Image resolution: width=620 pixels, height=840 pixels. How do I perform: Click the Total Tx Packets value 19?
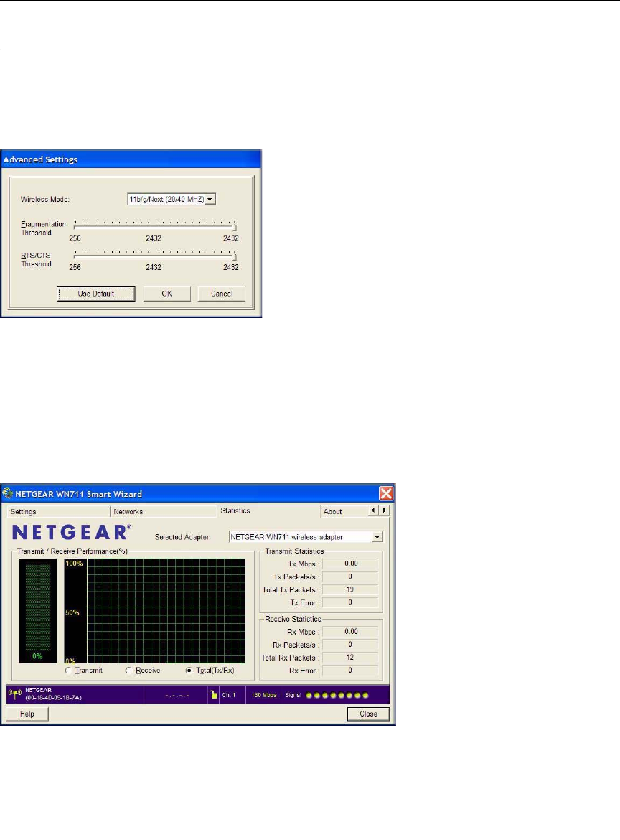click(351, 589)
